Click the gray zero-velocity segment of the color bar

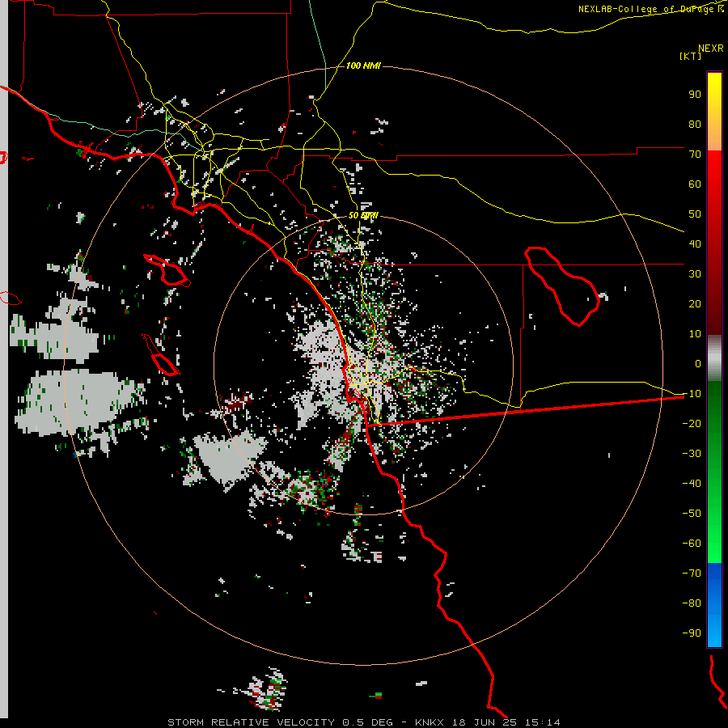click(x=714, y=358)
